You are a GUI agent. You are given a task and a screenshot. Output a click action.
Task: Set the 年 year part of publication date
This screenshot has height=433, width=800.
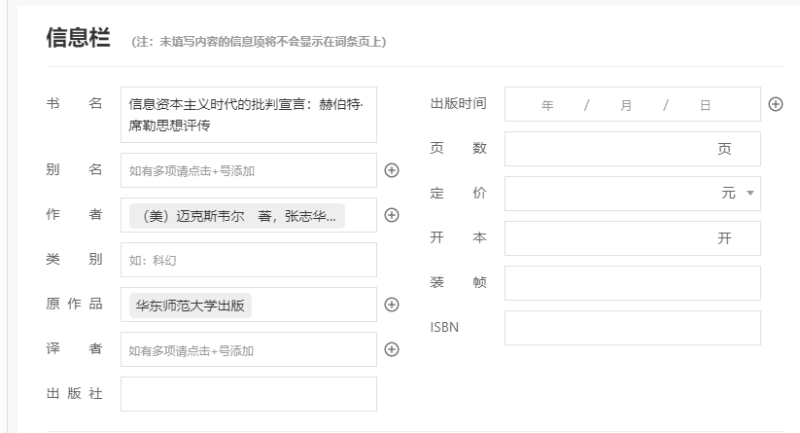click(x=547, y=106)
